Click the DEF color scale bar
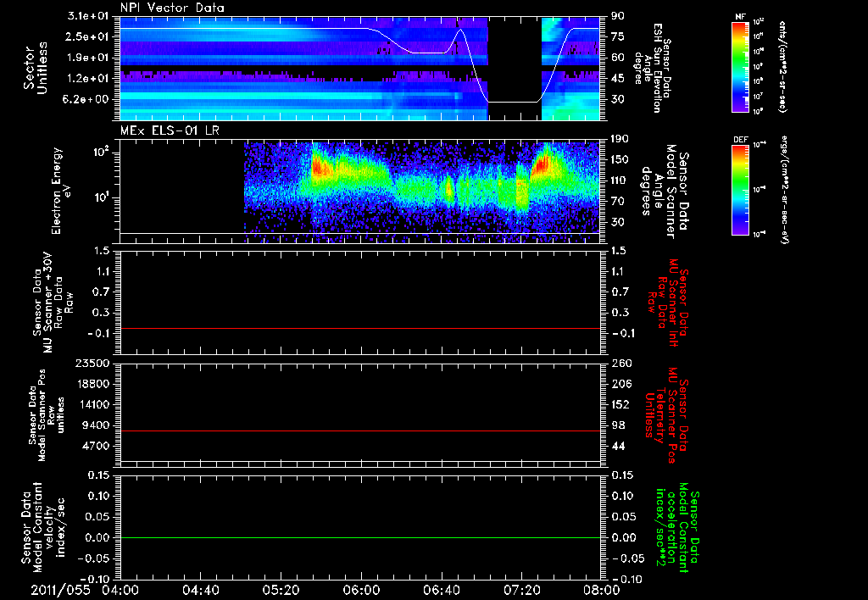This screenshot has width=868, height=600. point(740,190)
